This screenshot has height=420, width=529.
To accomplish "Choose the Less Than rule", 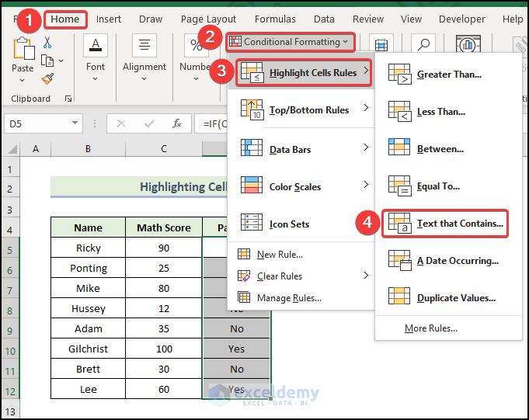I will click(x=448, y=112).
